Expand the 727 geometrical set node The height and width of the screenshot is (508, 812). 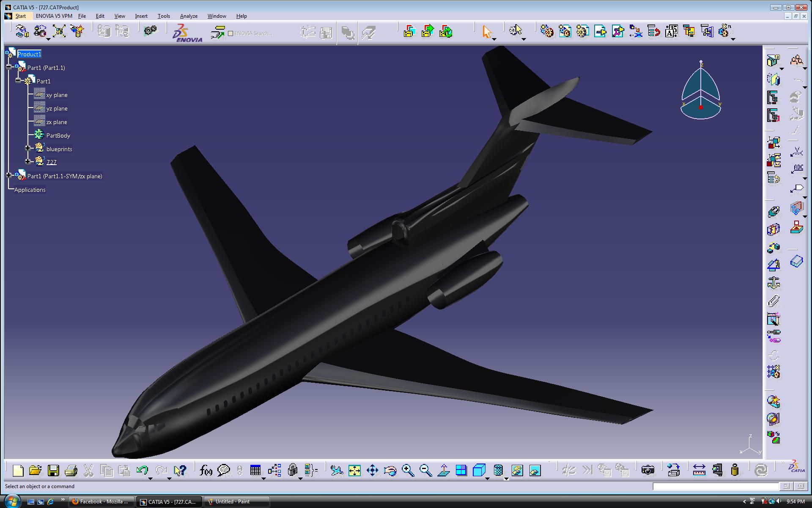tap(27, 161)
